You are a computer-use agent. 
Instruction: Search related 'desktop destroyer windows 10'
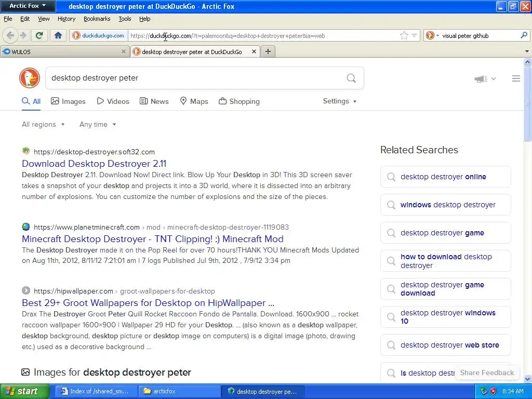point(445,317)
